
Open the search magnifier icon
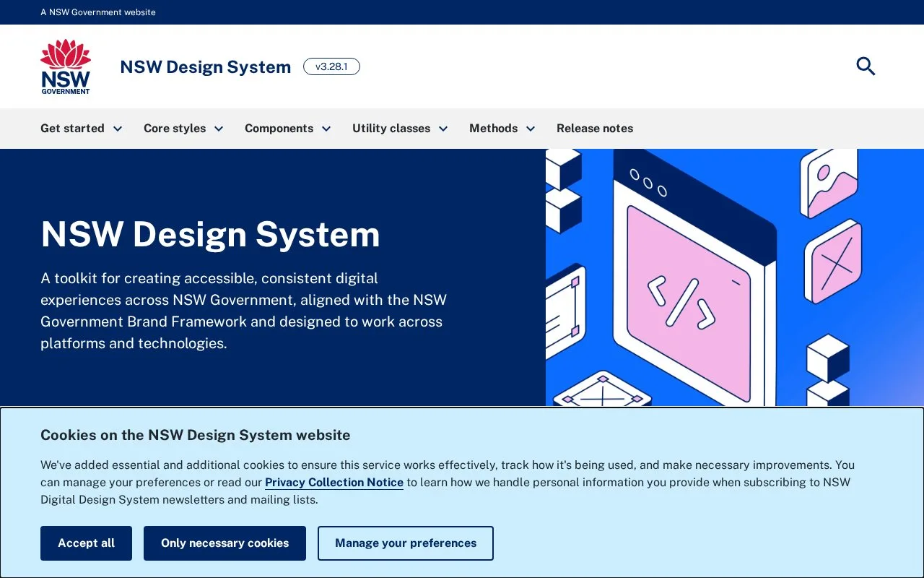(x=866, y=66)
